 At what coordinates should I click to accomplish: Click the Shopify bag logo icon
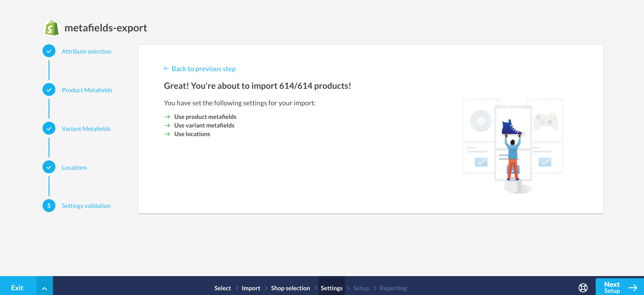tap(52, 28)
